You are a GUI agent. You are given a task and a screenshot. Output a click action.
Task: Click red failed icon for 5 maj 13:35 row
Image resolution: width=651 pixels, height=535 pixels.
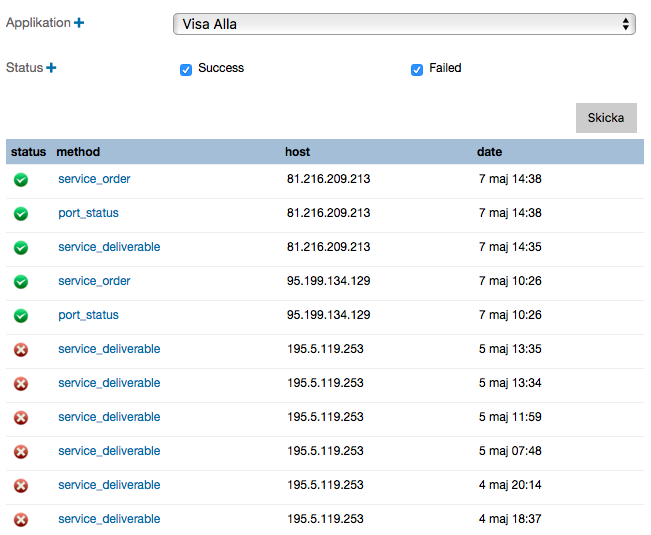point(21,350)
